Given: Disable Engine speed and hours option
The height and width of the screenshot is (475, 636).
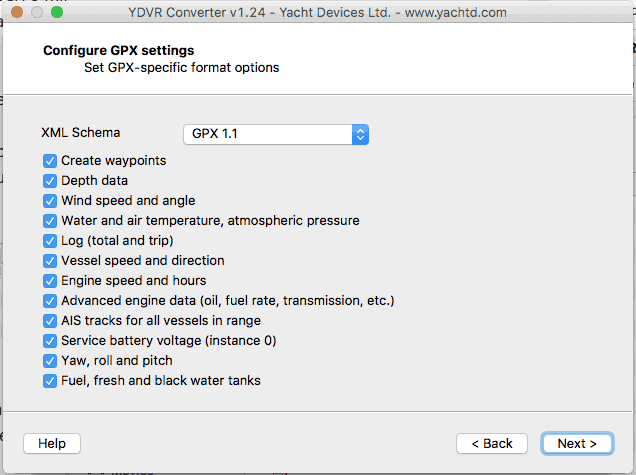Looking at the screenshot, I should coord(50,281).
